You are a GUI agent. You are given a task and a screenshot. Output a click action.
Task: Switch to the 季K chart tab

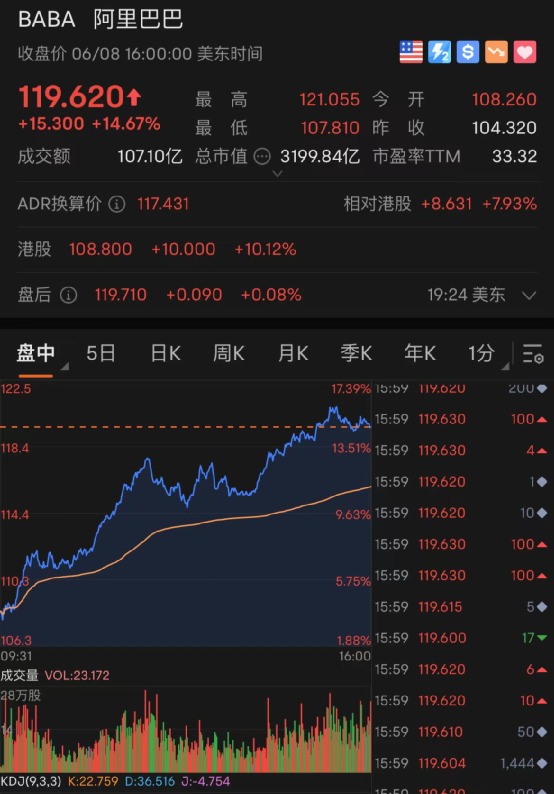coord(356,353)
